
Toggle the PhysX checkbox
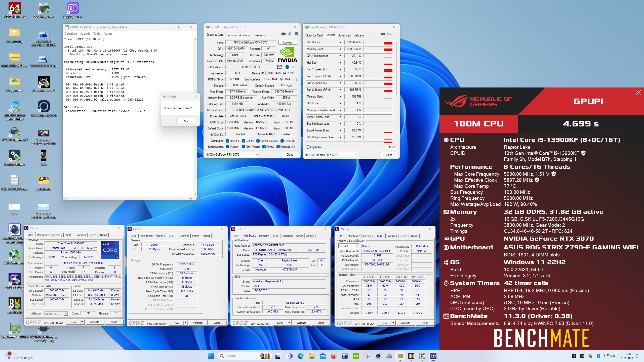264,147
